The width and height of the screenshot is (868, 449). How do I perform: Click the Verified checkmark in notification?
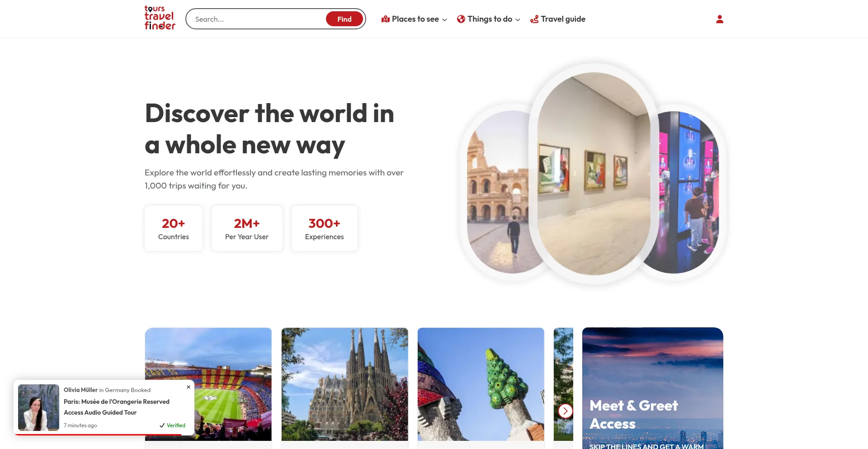(x=162, y=425)
